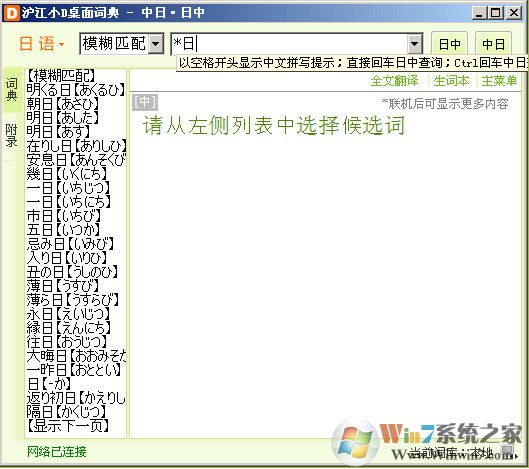Open the search history dropdown arrow
Screen dimensions: 529x469
(x=415, y=44)
